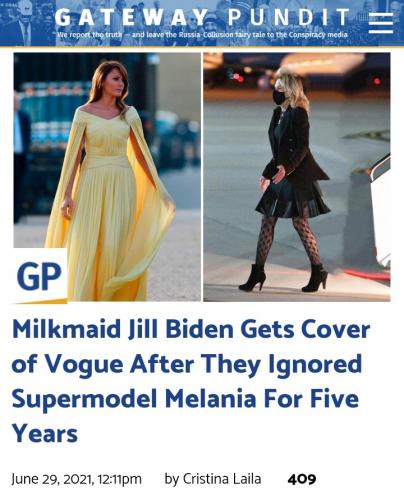This screenshot has width=404, height=500.
Task: Click the word 'by' before author name
Action: coord(172,479)
